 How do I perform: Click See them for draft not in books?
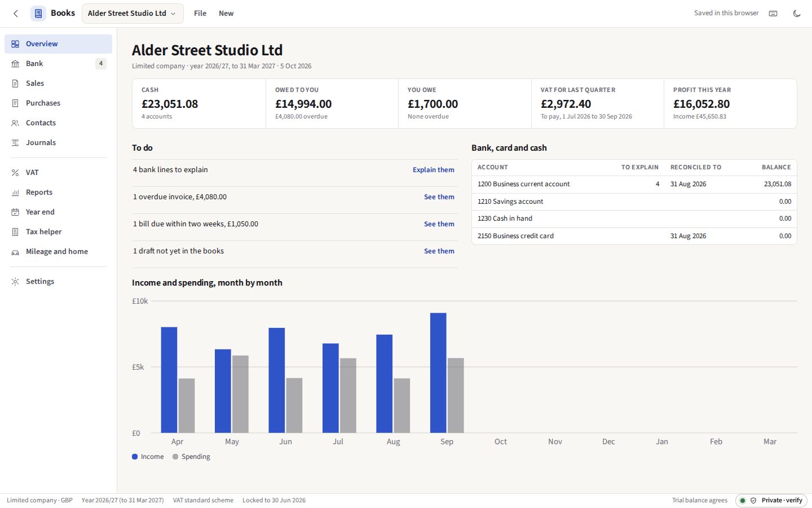pyautogui.click(x=439, y=251)
